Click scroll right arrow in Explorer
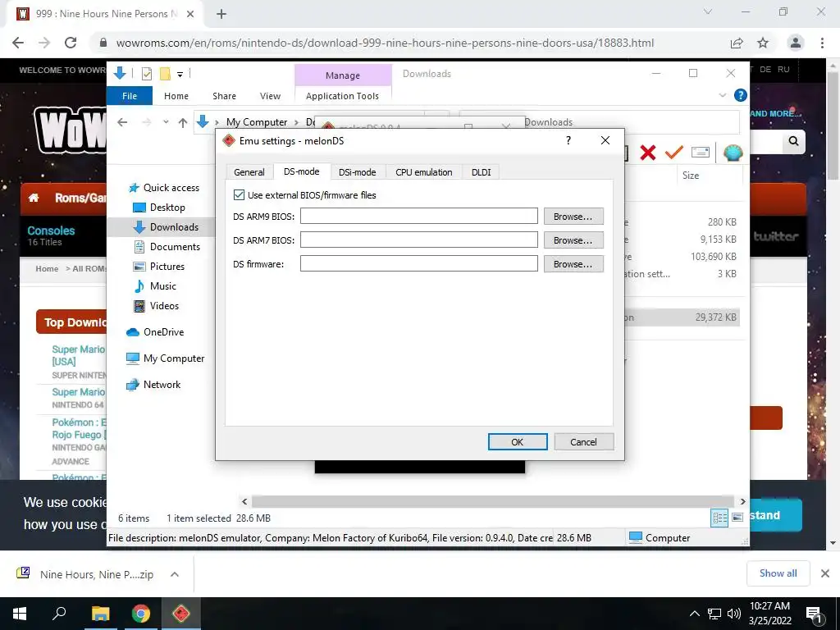Screen dimensions: 840x630 [742, 501]
